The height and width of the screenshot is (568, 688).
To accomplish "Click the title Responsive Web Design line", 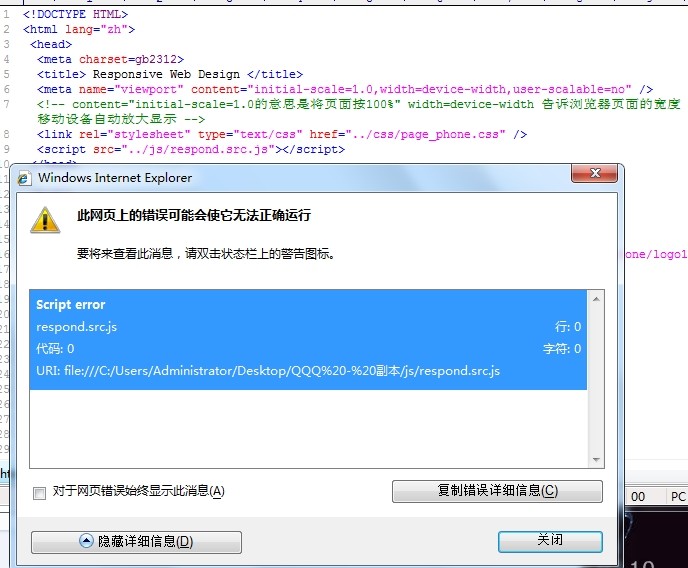I will point(170,74).
